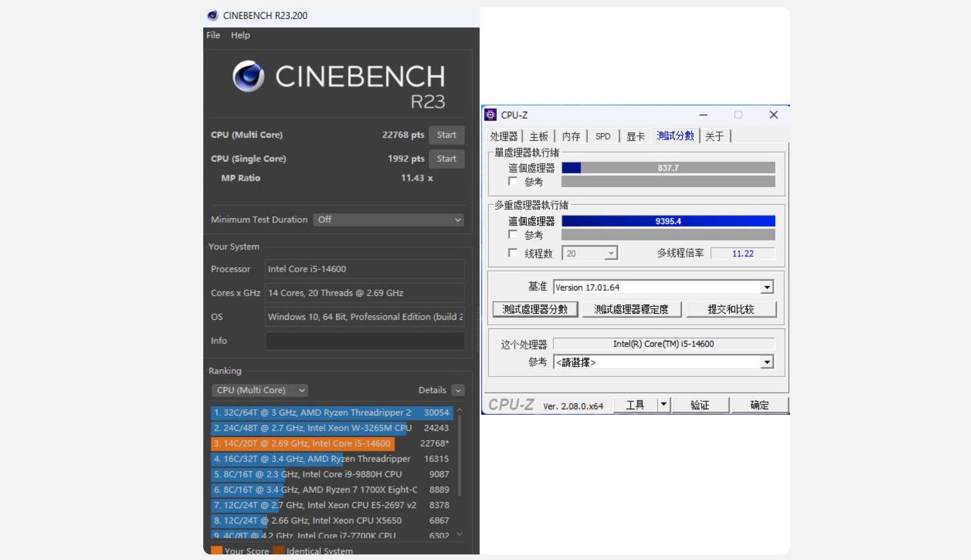Toggle the 线程数 checkbox
971x560 pixels.
[513, 253]
